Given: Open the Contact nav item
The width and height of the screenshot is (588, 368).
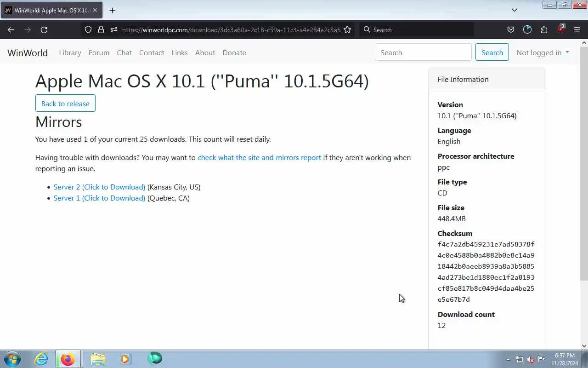Looking at the screenshot, I should [152, 52].
